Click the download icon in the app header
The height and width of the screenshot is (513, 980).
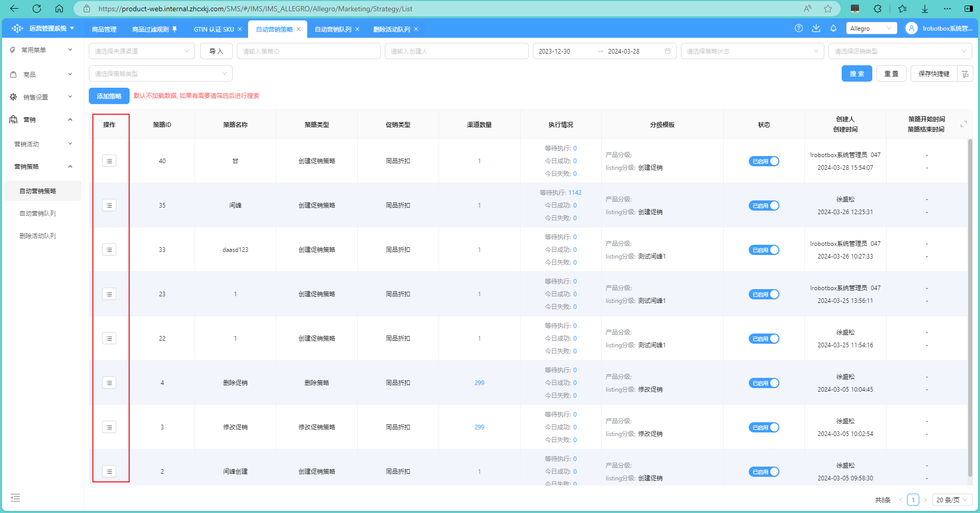point(816,29)
